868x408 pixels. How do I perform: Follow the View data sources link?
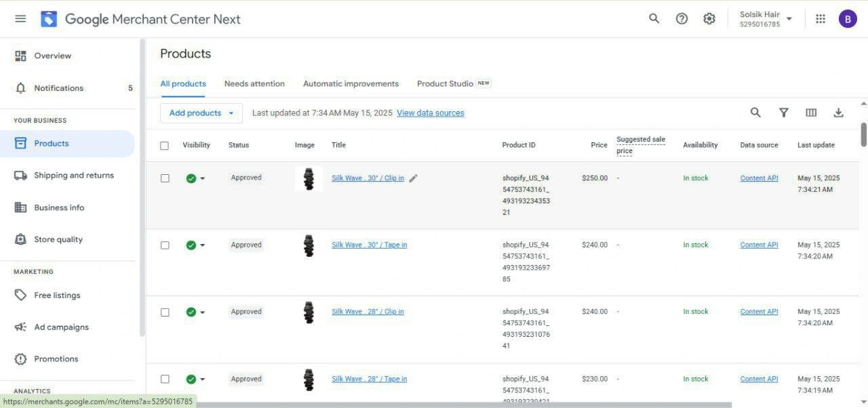pos(431,113)
